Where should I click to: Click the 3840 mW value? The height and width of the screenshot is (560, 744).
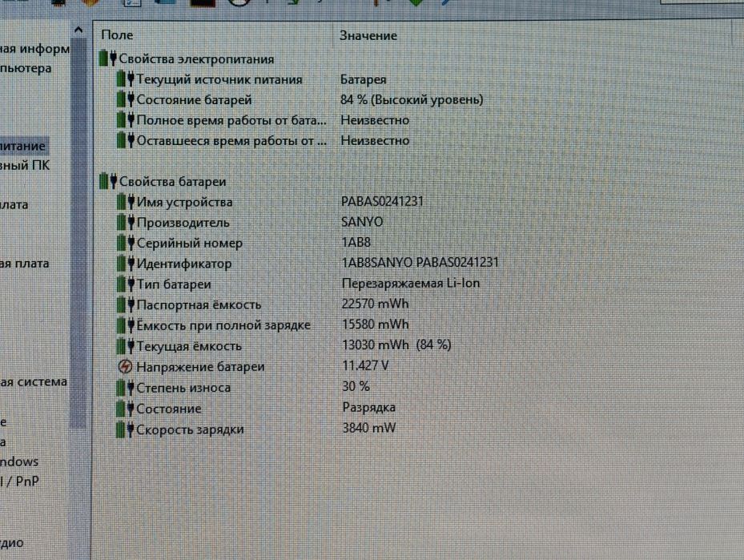[368, 428]
